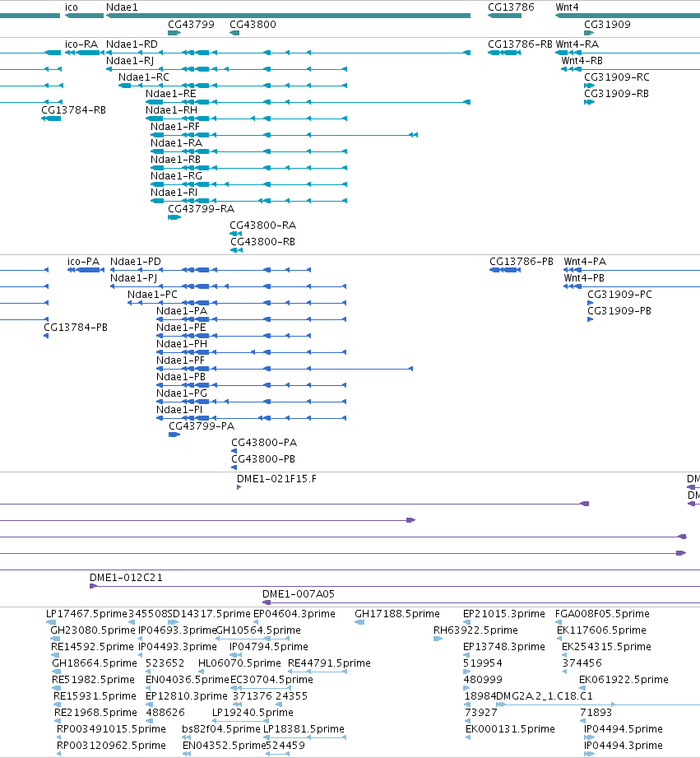
Task: Click the Ndae1-RA transcript label
Action: point(176,142)
